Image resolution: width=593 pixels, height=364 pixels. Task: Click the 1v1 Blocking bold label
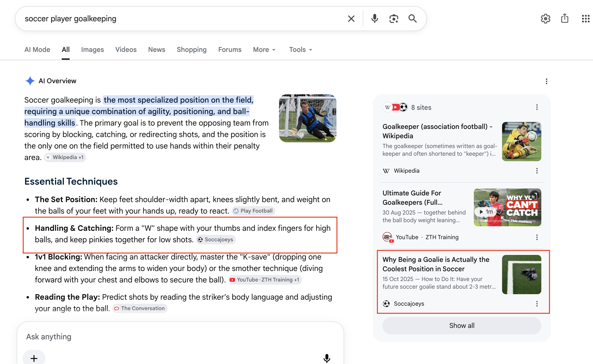[59, 257]
